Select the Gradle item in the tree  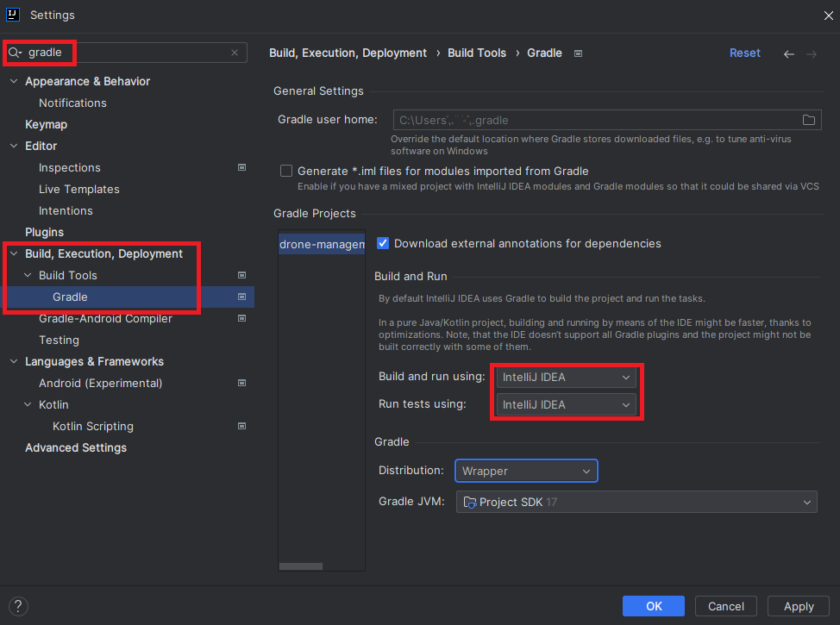click(x=70, y=297)
